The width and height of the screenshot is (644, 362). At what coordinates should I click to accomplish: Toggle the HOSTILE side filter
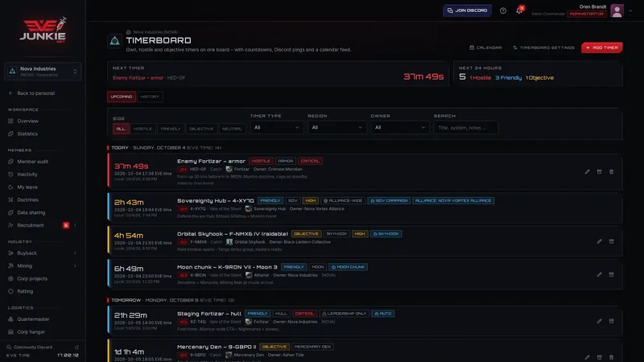tap(142, 129)
